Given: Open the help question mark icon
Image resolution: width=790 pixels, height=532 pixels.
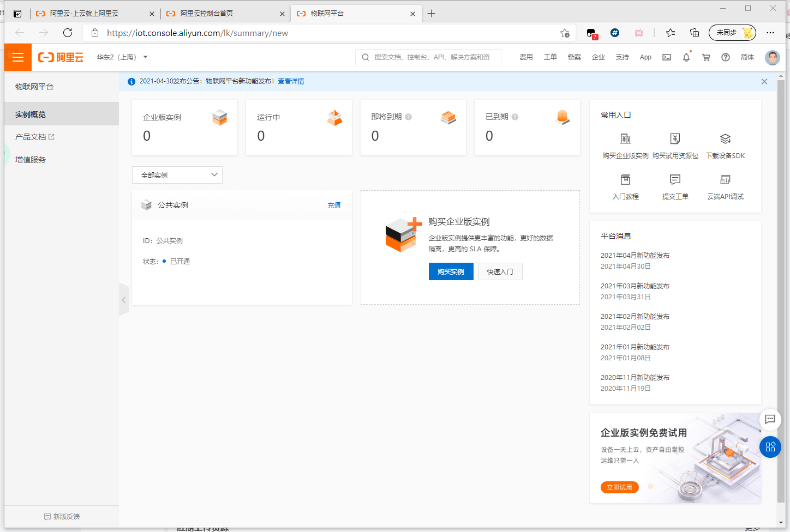Looking at the screenshot, I should (726, 57).
